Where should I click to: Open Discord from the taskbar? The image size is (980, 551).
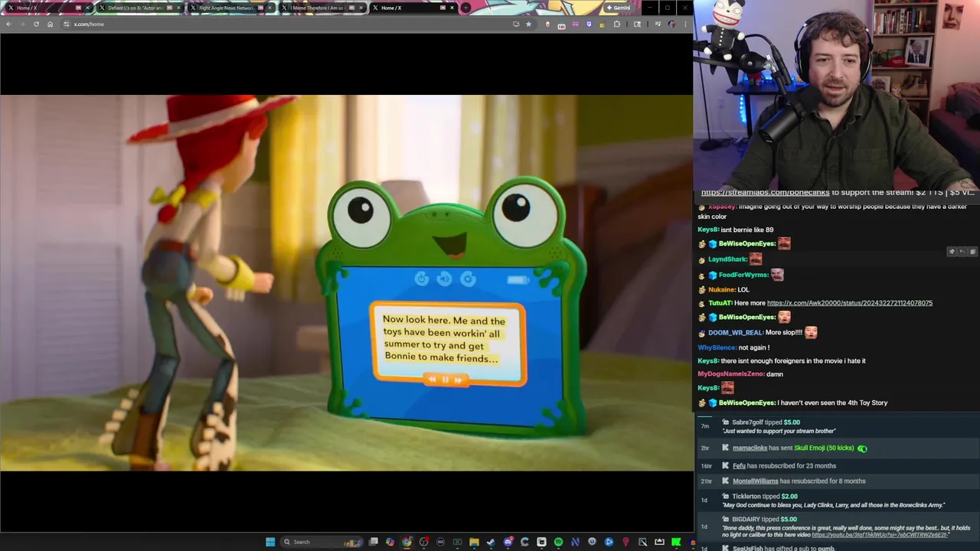coord(508,542)
